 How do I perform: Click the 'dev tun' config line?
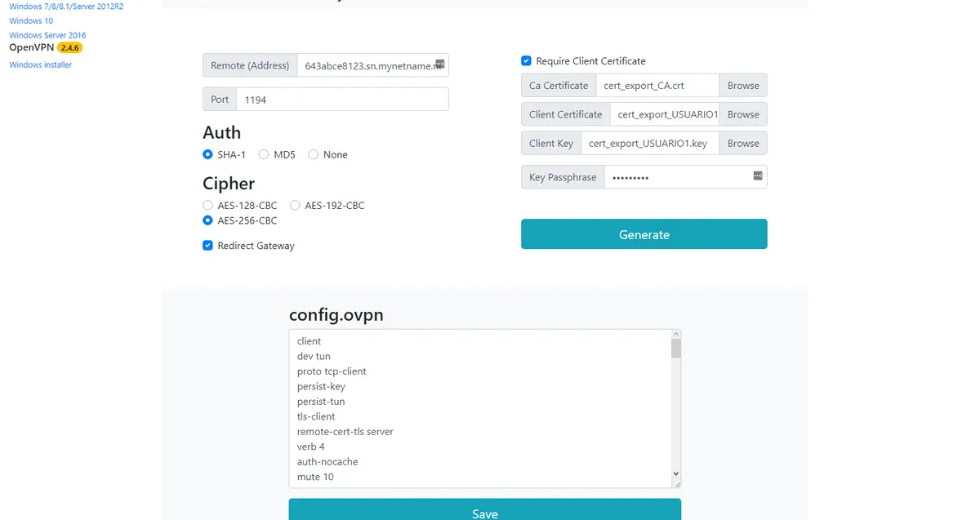tap(314, 357)
